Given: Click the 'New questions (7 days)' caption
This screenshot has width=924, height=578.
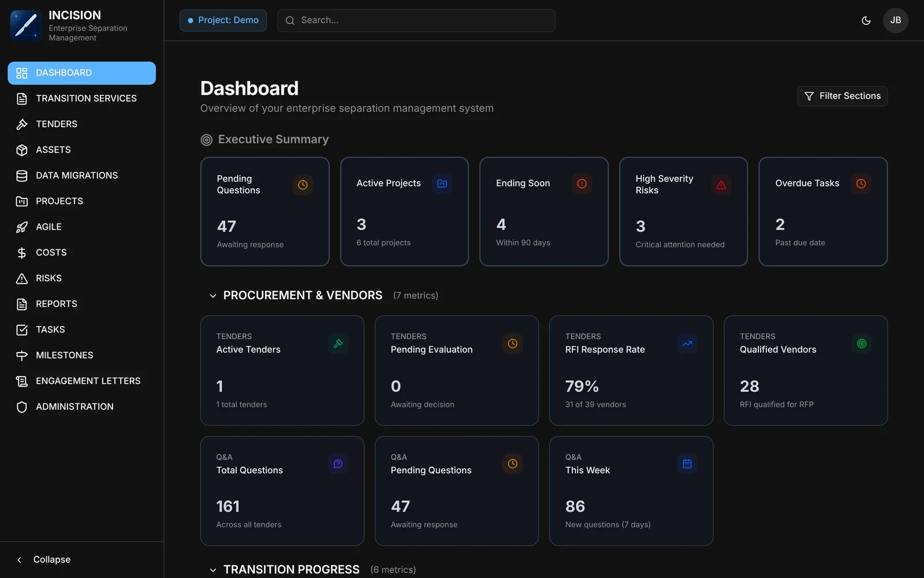Looking at the screenshot, I should click(608, 525).
